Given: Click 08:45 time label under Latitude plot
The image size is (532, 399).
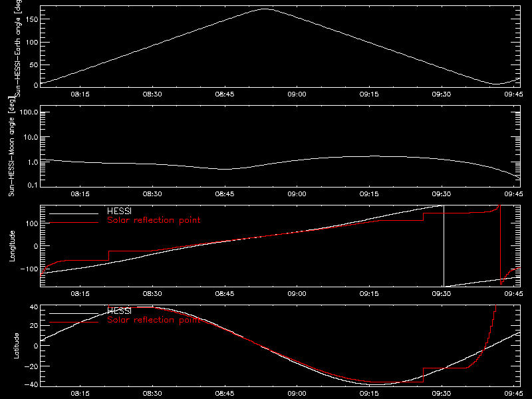Looking at the screenshot, I should [x=225, y=394].
